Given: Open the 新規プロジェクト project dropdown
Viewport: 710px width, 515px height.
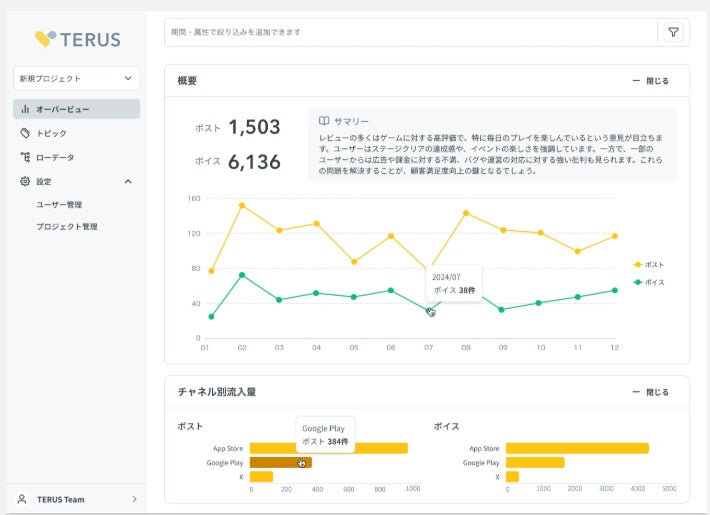Looking at the screenshot, I should click(x=77, y=78).
